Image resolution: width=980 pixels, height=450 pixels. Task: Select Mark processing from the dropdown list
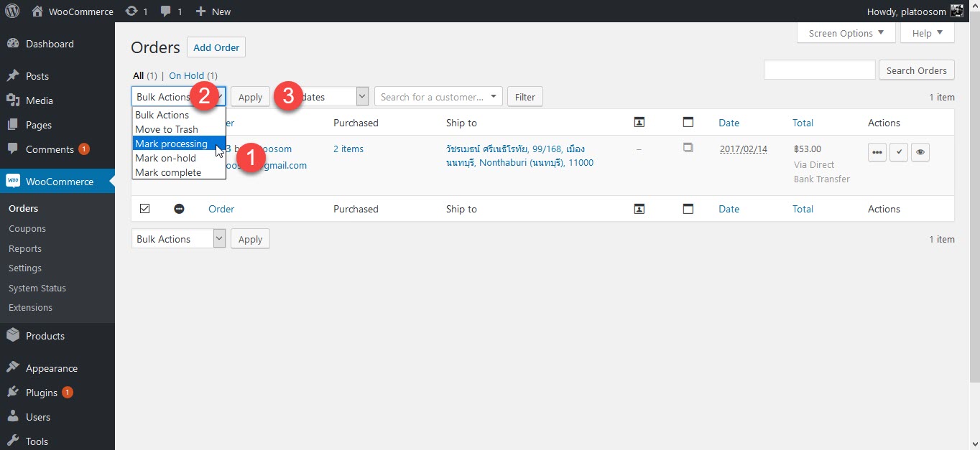point(179,144)
